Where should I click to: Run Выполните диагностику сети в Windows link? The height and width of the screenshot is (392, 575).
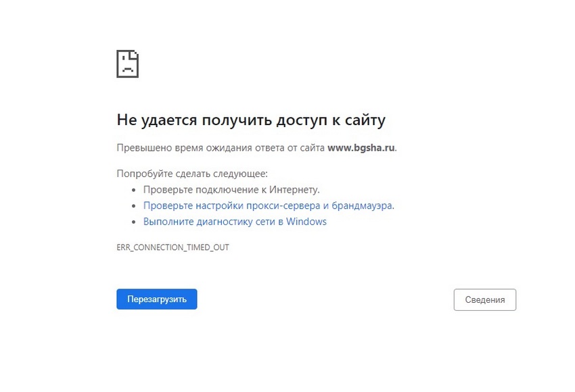tap(234, 222)
